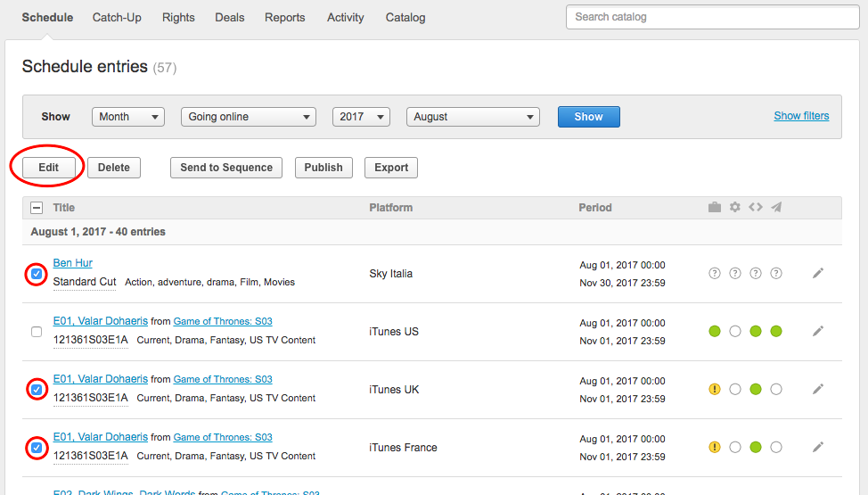The image size is (868, 495).
Task: Open Game of Thrones: S03 link in iTunes US row
Action: [223, 321]
